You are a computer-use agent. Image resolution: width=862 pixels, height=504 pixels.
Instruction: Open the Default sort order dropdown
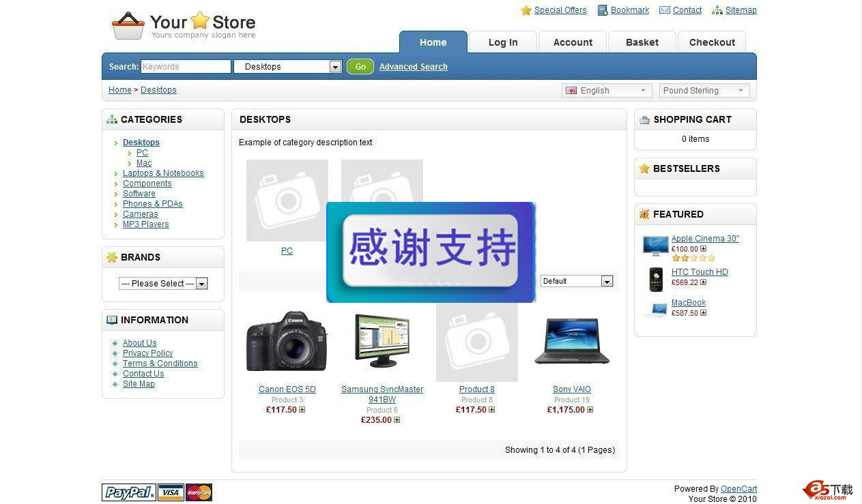pos(577,281)
